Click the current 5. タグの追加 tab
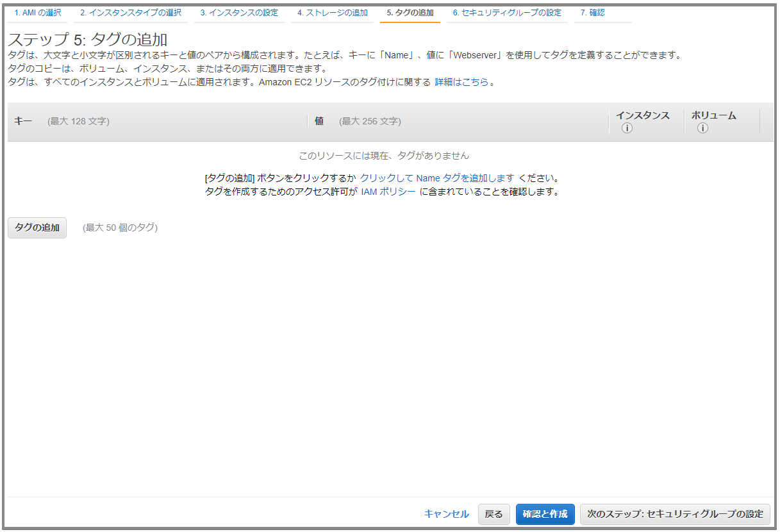Screen dimensions: 780x532 410,12
